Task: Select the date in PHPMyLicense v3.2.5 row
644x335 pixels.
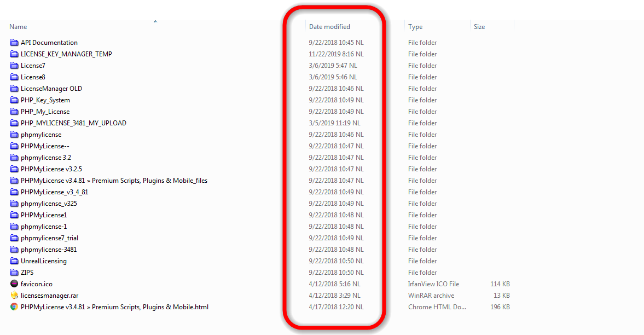Action: click(x=336, y=169)
